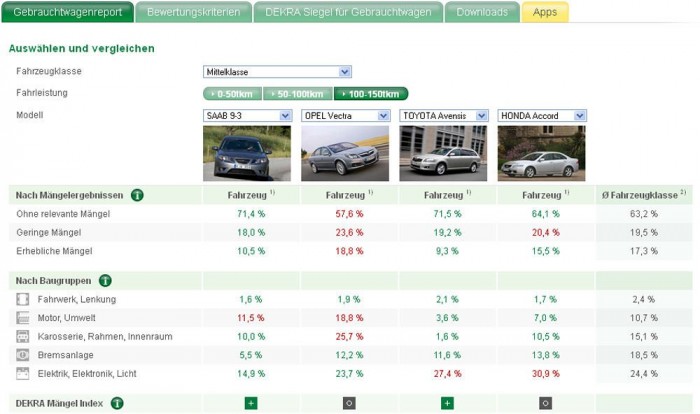Open the HONDA Accord model dropdown

pyautogui.click(x=541, y=116)
